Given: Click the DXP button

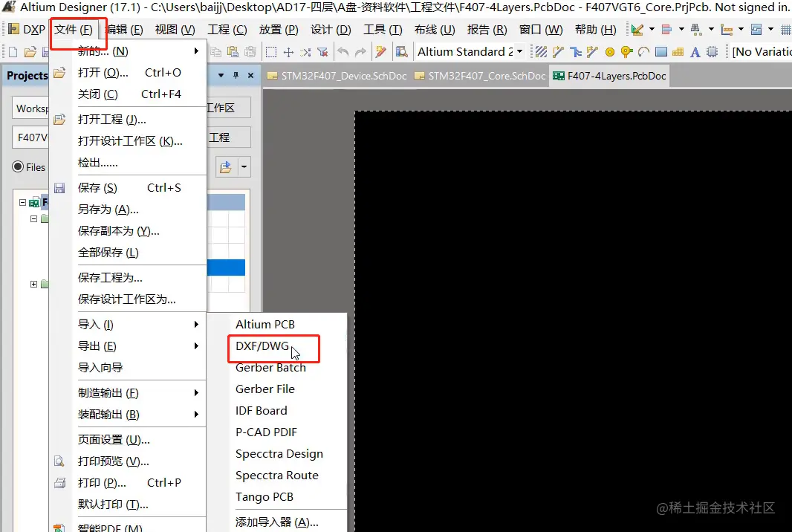Looking at the screenshot, I should click(27, 30).
